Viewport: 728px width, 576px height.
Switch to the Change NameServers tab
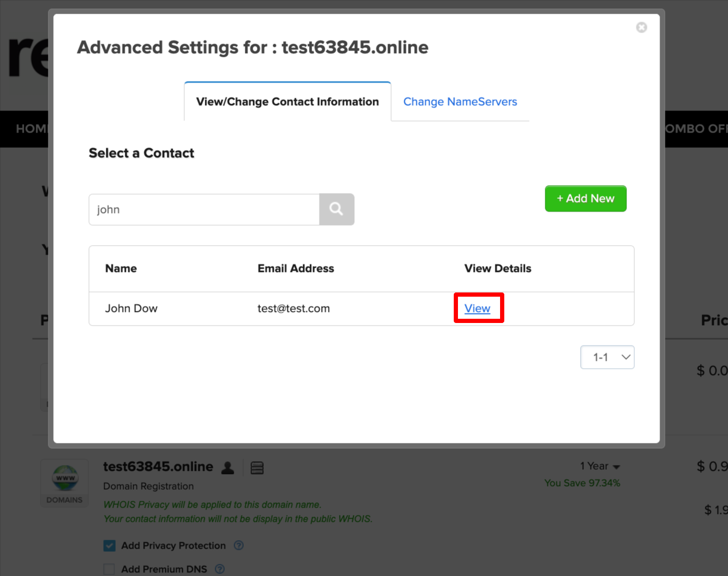click(x=460, y=102)
